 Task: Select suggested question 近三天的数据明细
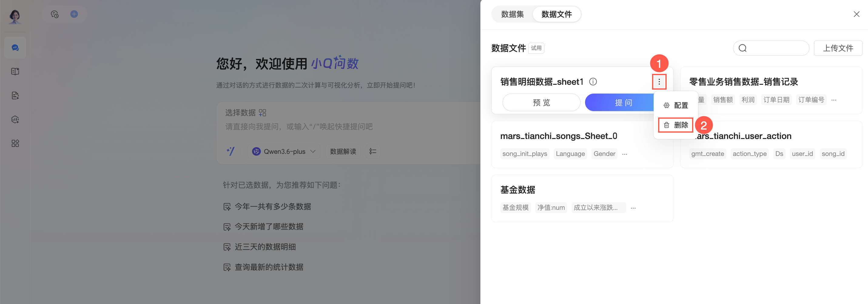tap(259, 247)
